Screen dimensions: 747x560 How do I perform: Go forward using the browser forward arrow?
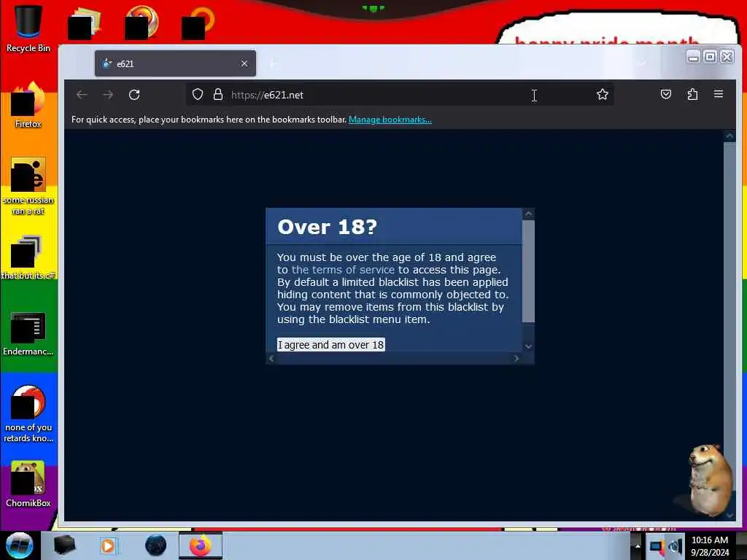click(108, 95)
